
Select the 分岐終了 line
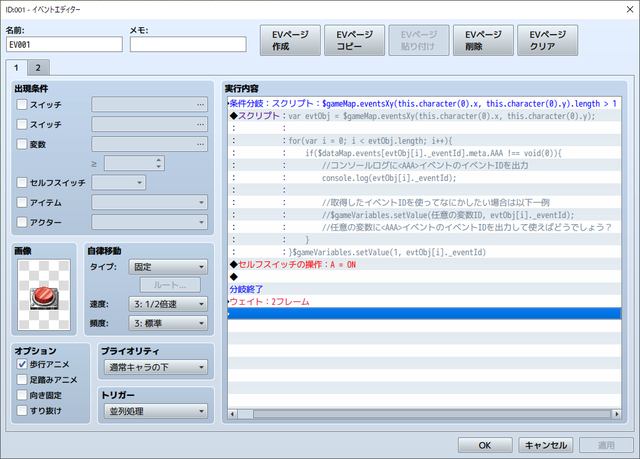tap(424, 289)
